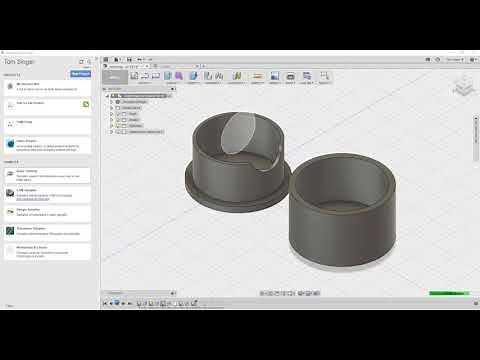The width and height of the screenshot is (480, 360).
Task: Click the last feature icon in the timeline
Action: click(x=194, y=303)
